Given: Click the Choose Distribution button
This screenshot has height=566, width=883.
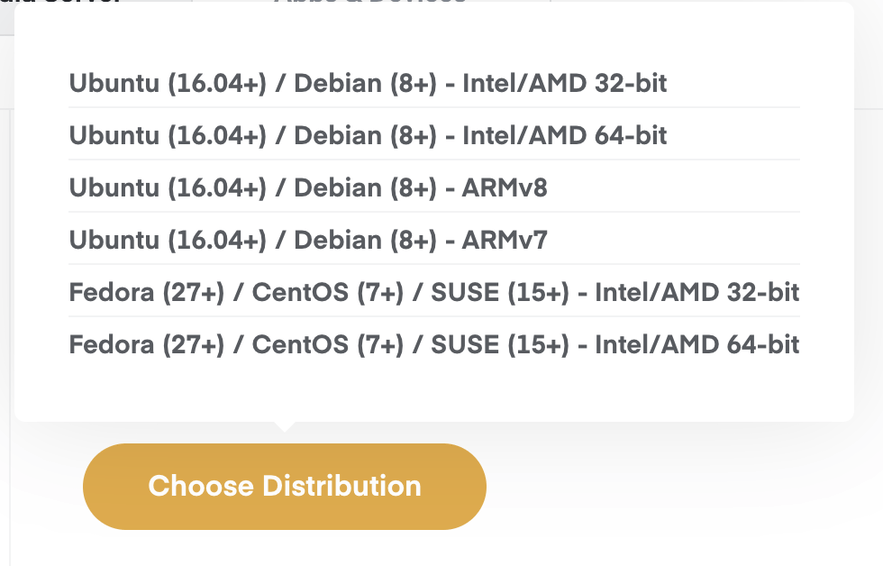Looking at the screenshot, I should click(284, 487).
